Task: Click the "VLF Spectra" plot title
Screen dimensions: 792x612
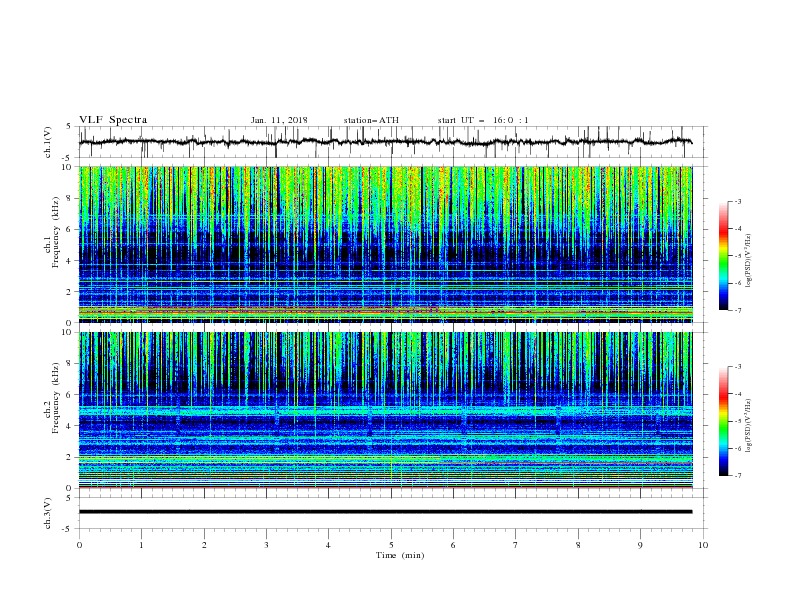Action: 113,120
